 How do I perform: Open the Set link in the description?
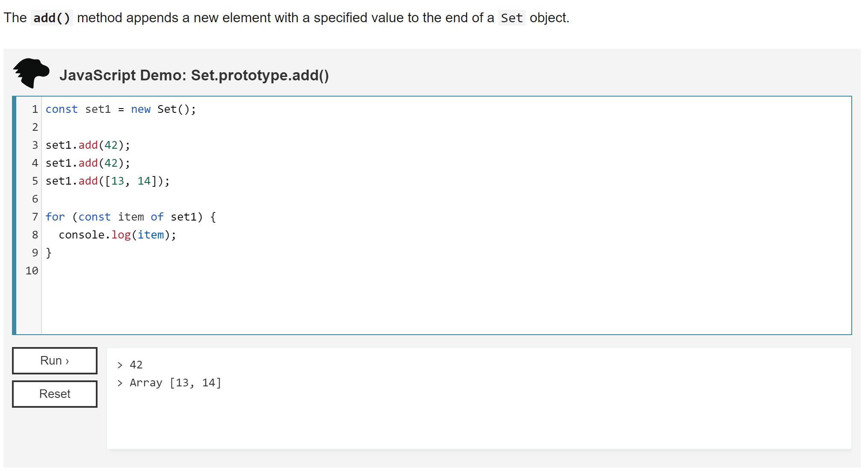pyautogui.click(x=512, y=18)
